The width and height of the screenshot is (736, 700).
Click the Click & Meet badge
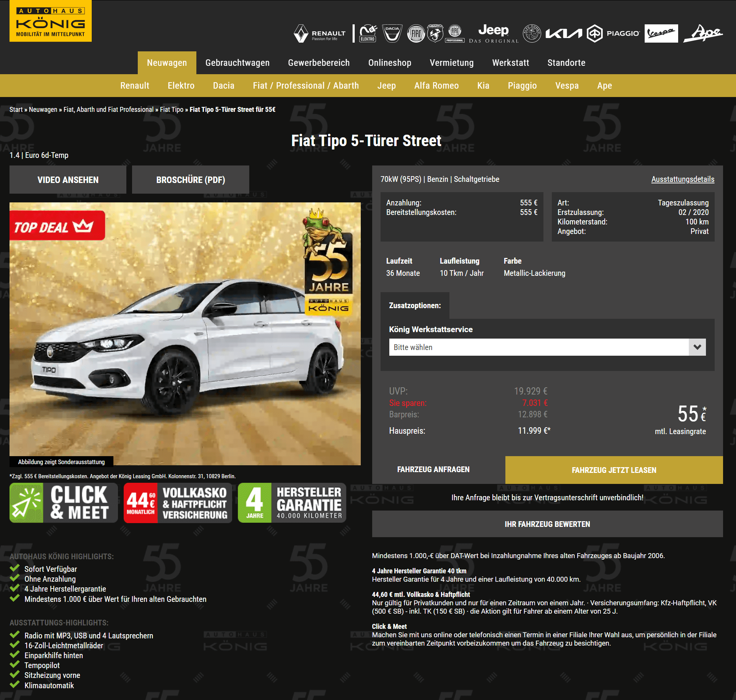tap(64, 503)
